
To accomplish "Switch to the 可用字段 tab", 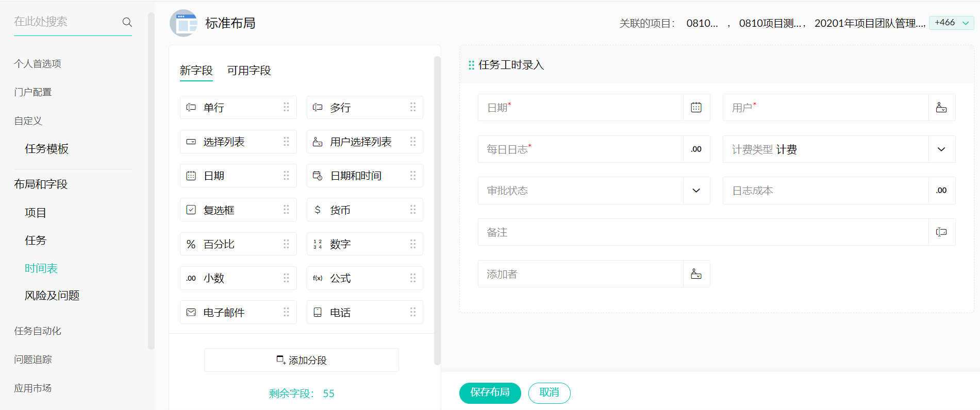I will [x=249, y=71].
